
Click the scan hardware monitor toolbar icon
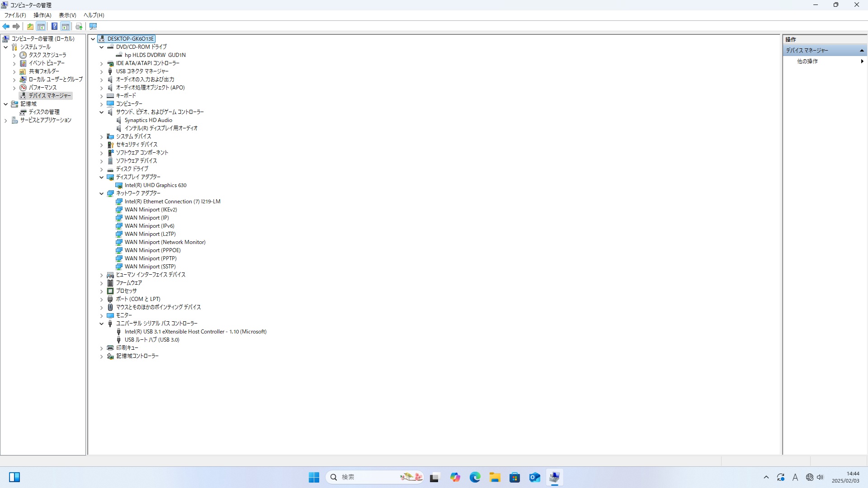[93, 26]
